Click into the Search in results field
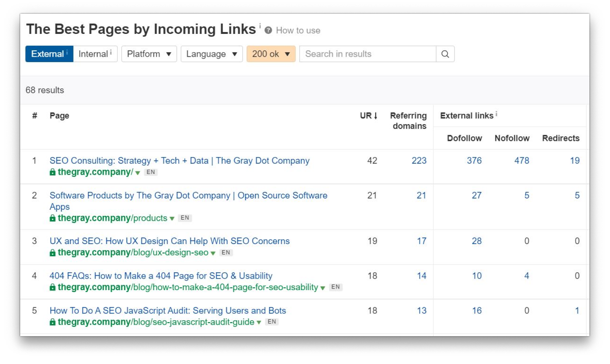 (368, 54)
